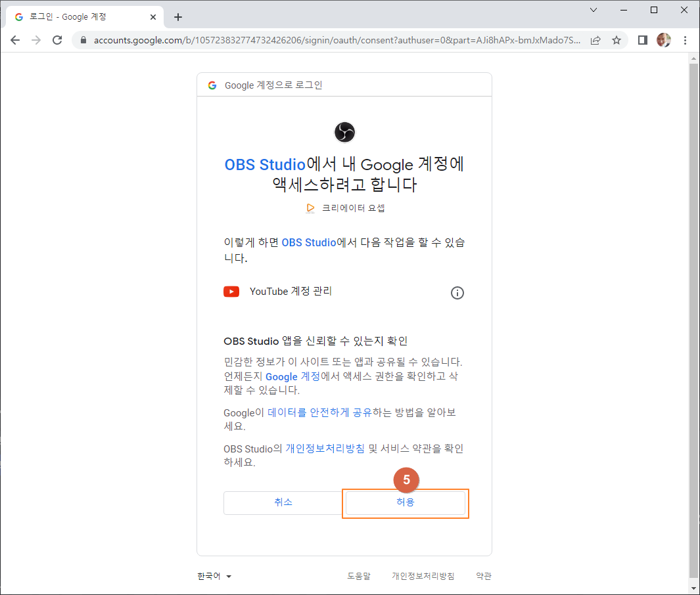Open a new tab with plus button

[178, 17]
